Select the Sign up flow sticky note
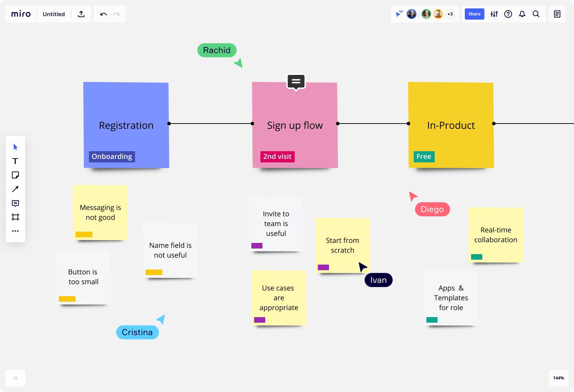Image resolution: width=574 pixels, height=392 pixels. pos(295,125)
